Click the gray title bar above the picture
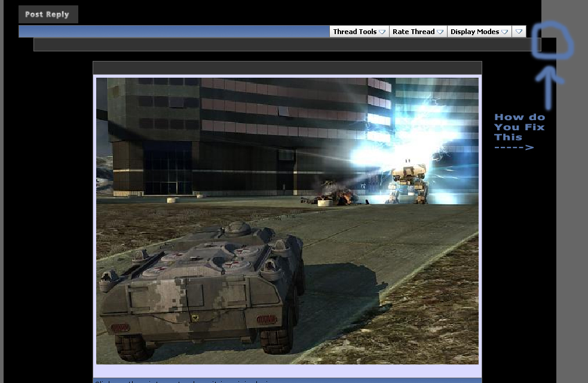Image resolution: width=588 pixels, height=383 pixels. 287,68
